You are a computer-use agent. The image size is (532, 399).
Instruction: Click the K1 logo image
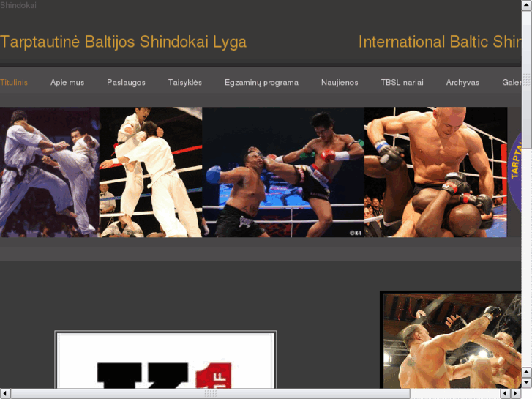tap(165, 359)
